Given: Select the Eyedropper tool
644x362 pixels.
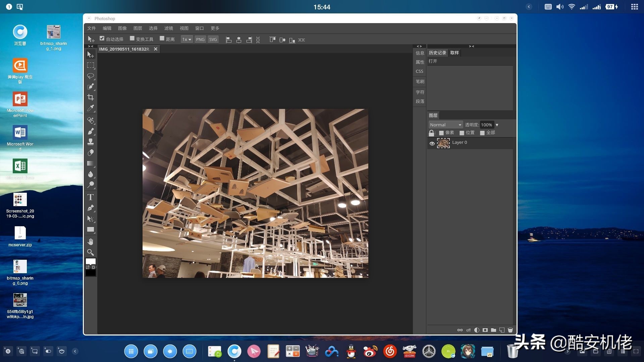Looking at the screenshot, I should point(91,108).
